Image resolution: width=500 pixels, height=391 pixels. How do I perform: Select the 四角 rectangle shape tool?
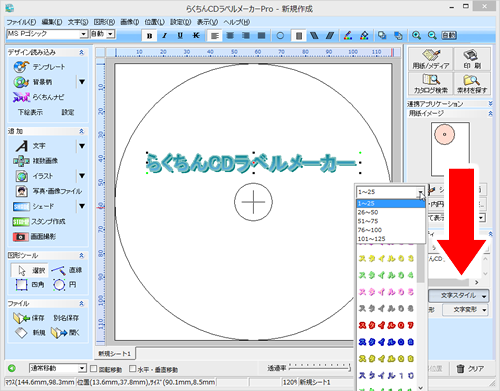pos(30,285)
